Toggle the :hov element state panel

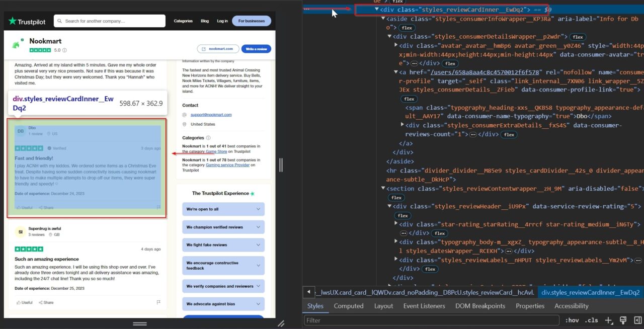tap(572, 320)
